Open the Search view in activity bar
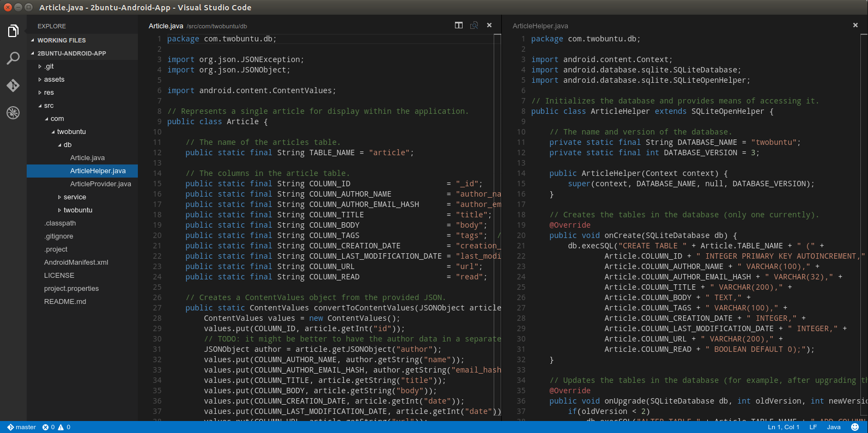 click(13, 58)
